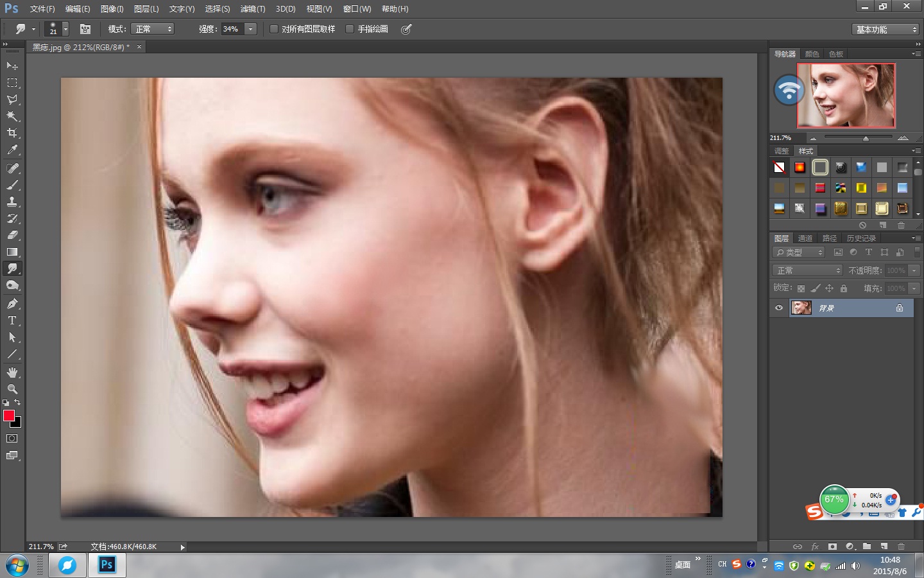The width and height of the screenshot is (924, 578).
Task: Select the Zoom tool
Action: click(x=12, y=389)
